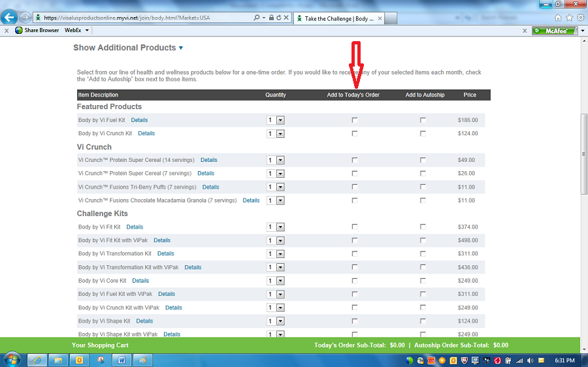Open the Favorites star icon

click(568, 18)
